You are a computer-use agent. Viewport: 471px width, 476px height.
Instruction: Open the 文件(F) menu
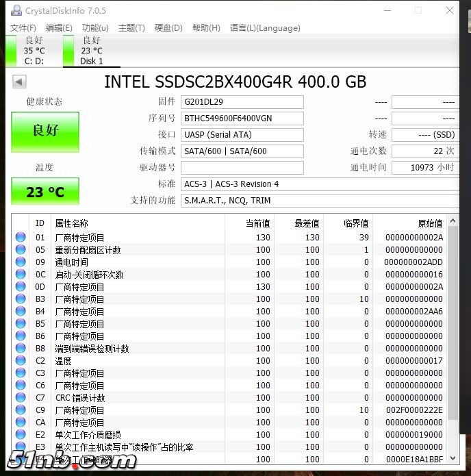23,28
